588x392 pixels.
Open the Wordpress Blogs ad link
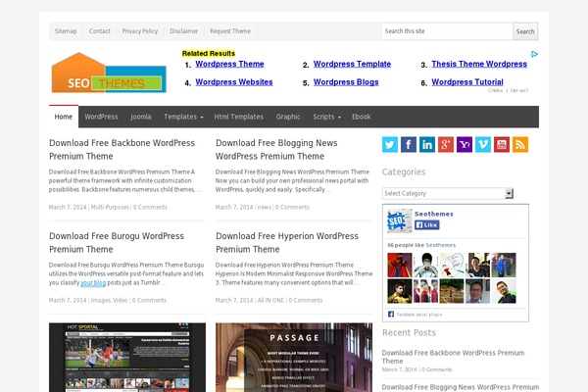point(346,81)
